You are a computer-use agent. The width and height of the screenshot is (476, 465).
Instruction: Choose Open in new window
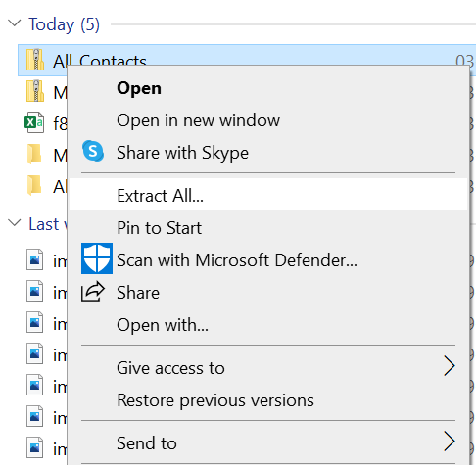[x=198, y=120]
